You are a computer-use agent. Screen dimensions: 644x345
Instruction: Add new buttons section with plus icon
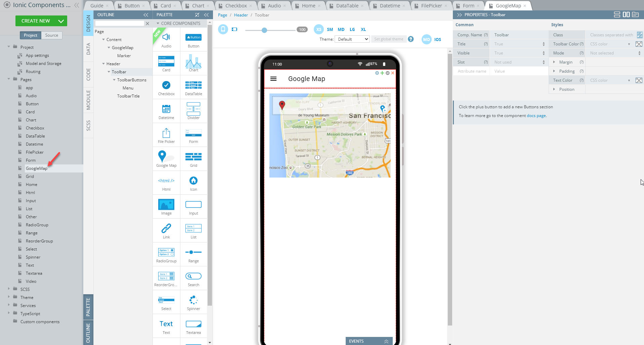382,73
